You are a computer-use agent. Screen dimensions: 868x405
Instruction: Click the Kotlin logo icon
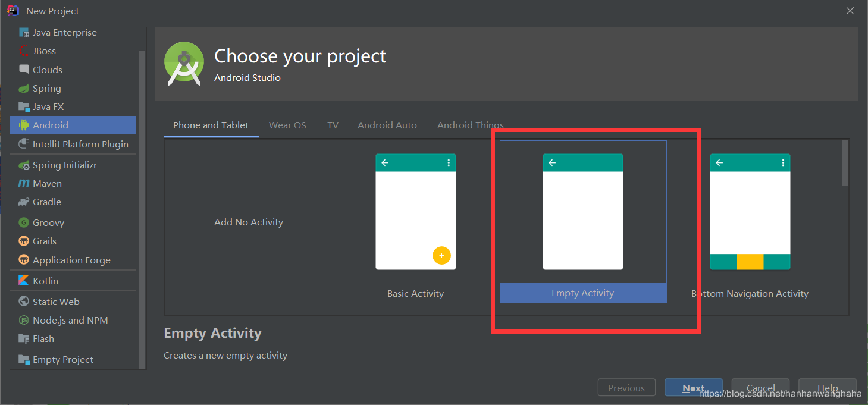click(24, 281)
